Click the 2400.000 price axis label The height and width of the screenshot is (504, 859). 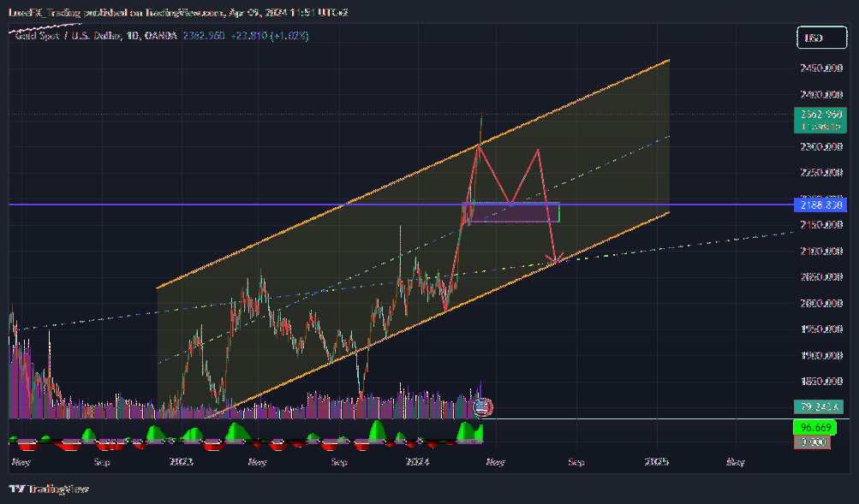(821, 94)
